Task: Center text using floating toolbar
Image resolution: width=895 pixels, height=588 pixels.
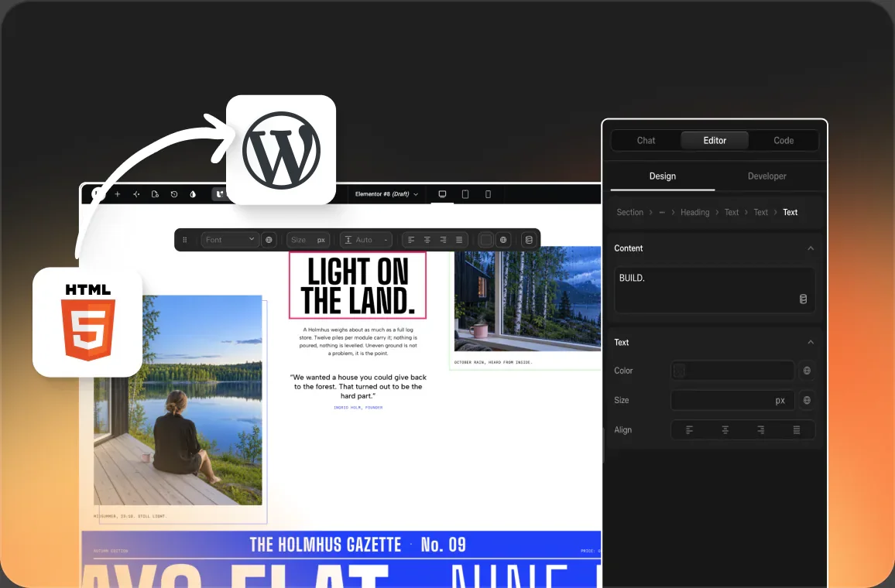Action: point(427,240)
